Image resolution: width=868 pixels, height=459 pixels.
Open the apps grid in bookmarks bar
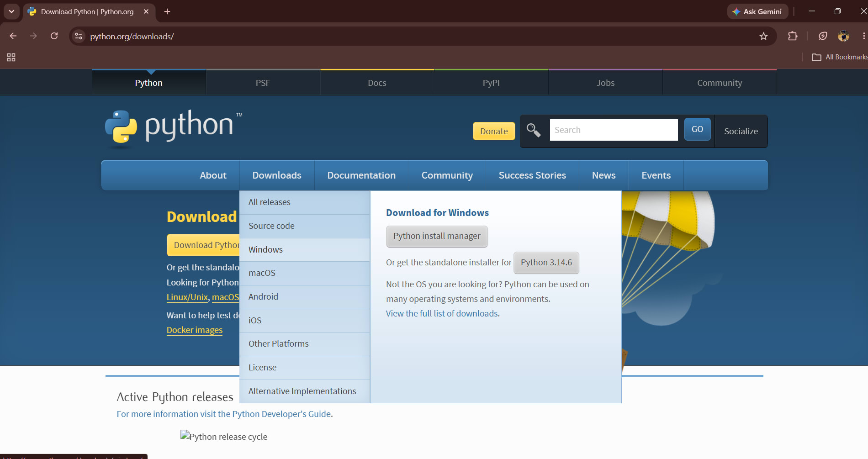(x=11, y=57)
